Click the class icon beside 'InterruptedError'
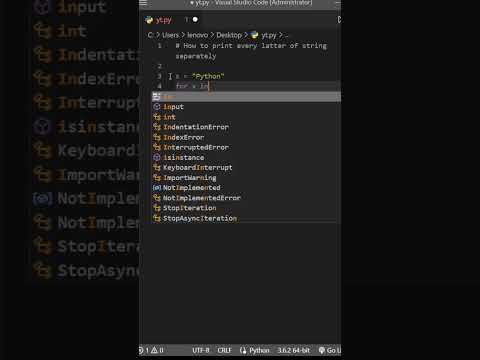The width and height of the screenshot is (480, 360). [x=157, y=147]
